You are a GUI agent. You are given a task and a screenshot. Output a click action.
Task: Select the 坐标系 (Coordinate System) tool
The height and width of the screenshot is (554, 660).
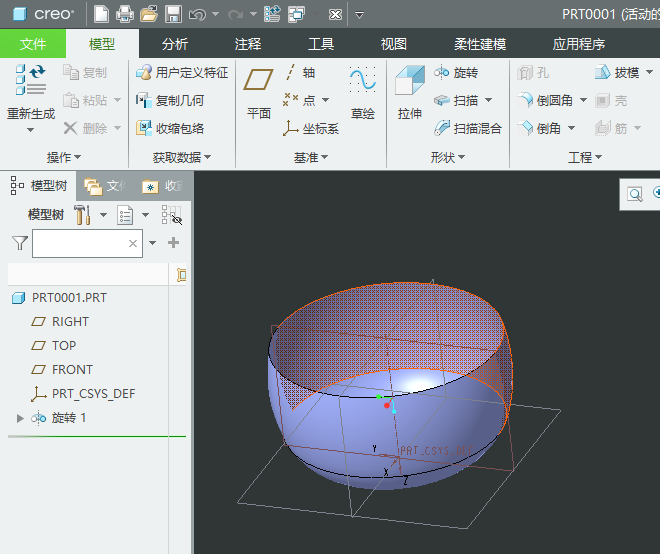[311, 129]
